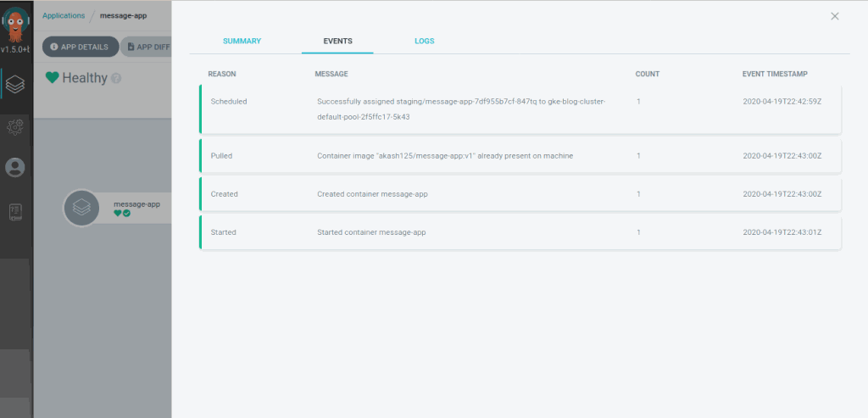Click the Healthy status text
The height and width of the screenshot is (418, 868).
85,78
